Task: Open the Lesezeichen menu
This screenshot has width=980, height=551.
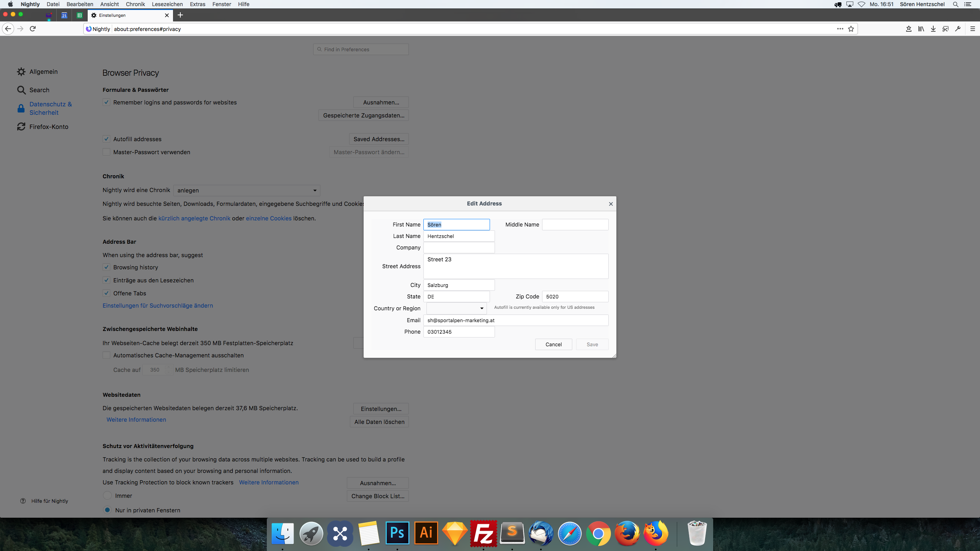Action: tap(167, 4)
